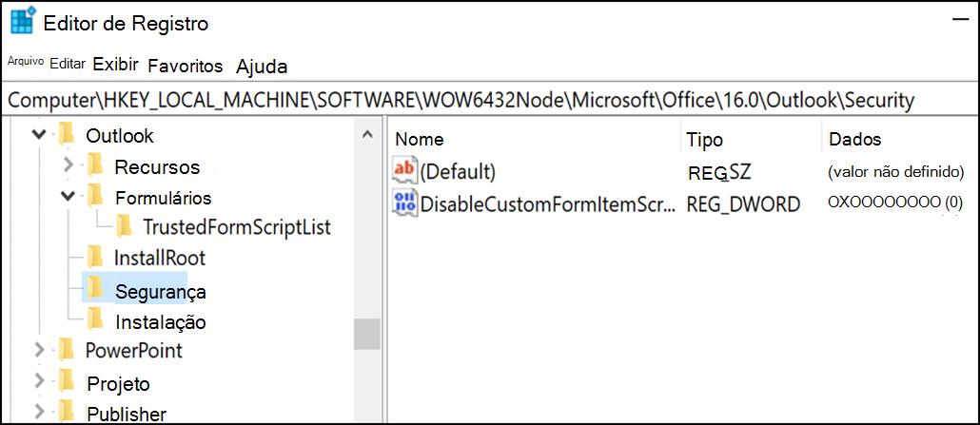Select the PowerPoint key label
The height and width of the screenshot is (425, 980).
pyautogui.click(x=134, y=351)
